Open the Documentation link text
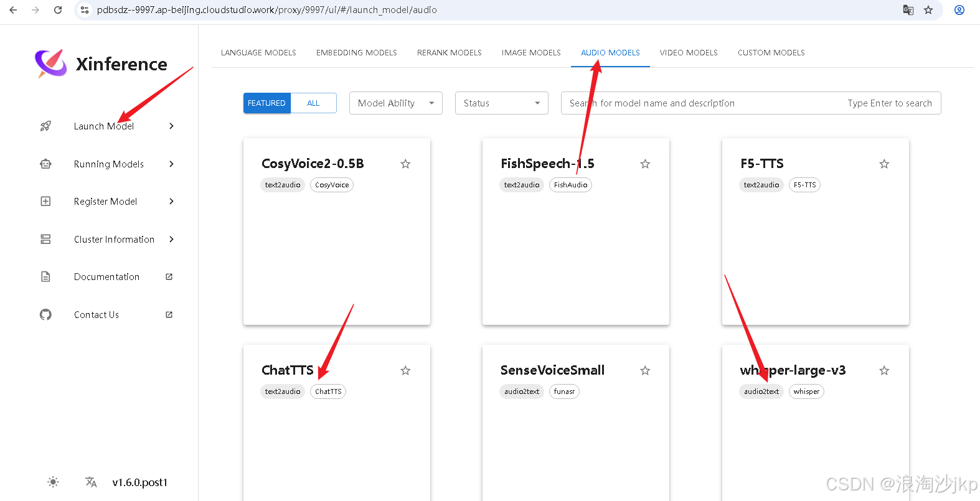The width and height of the screenshot is (980, 501). click(x=107, y=276)
